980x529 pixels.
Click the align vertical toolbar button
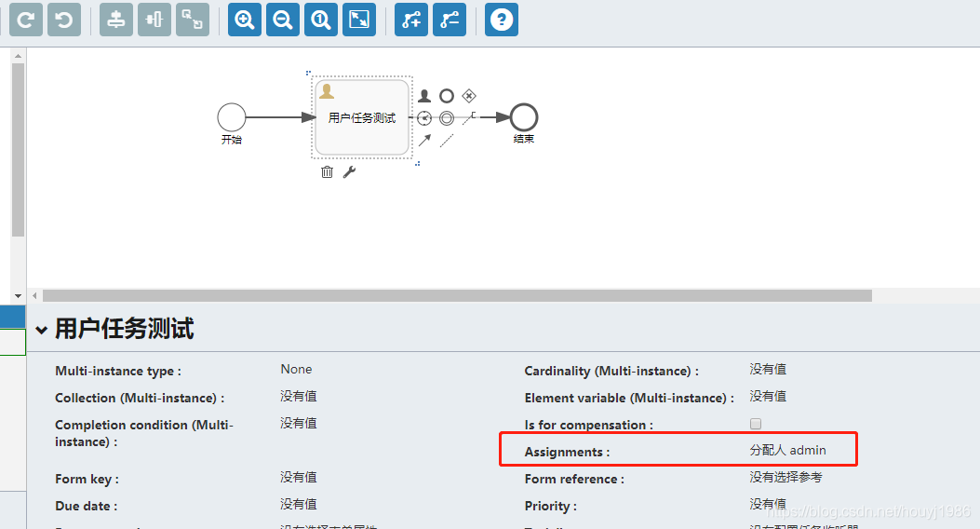pyautogui.click(x=115, y=20)
